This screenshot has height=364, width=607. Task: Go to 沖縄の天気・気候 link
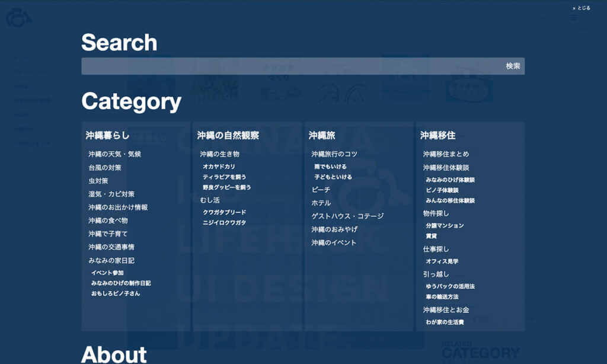point(114,154)
